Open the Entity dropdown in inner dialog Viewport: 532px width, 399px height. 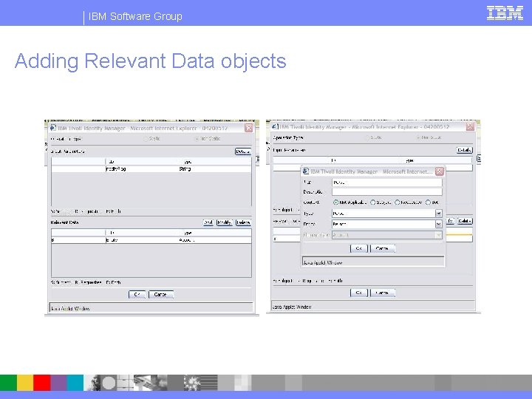(x=438, y=225)
